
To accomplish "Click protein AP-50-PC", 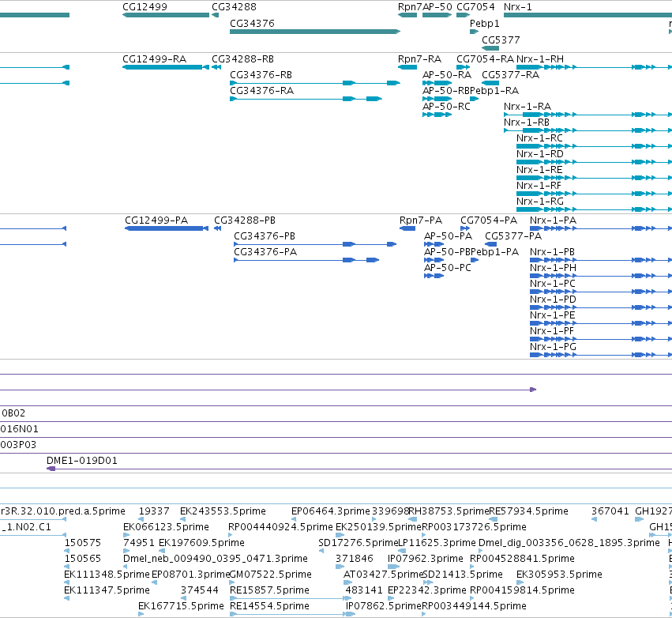I will [448, 268].
